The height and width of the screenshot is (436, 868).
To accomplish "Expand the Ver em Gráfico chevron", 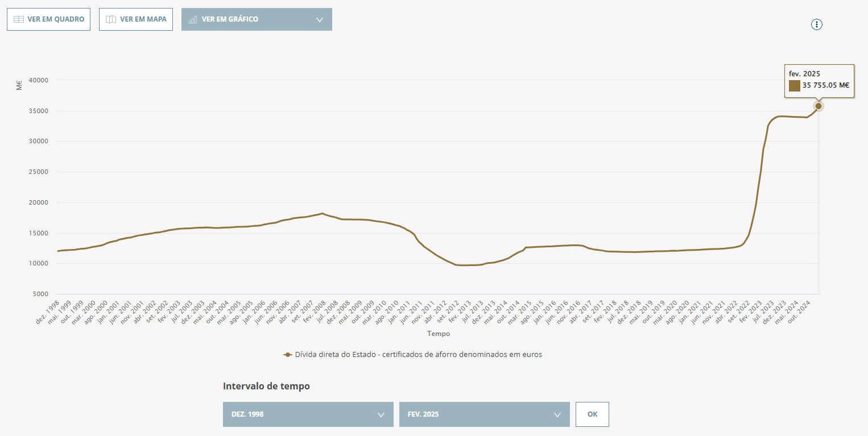I will point(320,19).
